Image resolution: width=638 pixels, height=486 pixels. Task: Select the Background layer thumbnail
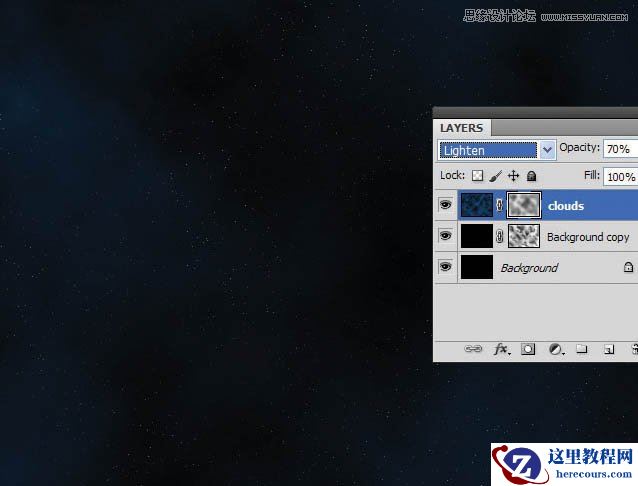pos(477,267)
